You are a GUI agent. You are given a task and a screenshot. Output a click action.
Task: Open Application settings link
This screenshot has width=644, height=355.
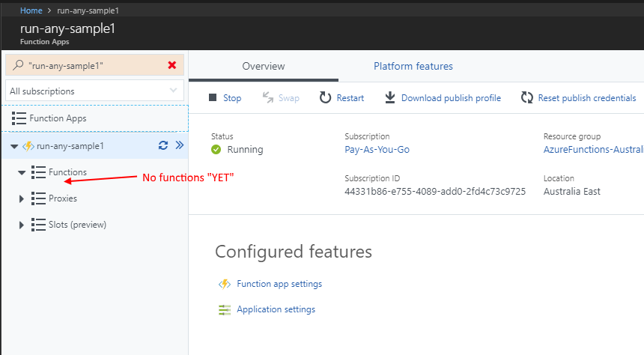click(276, 309)
